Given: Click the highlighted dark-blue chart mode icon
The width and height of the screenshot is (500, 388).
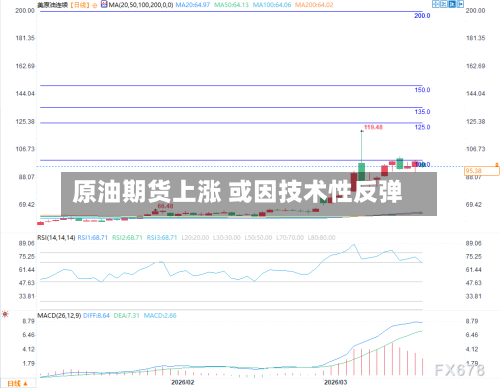Looking at the screenshot, I should 452,4.
